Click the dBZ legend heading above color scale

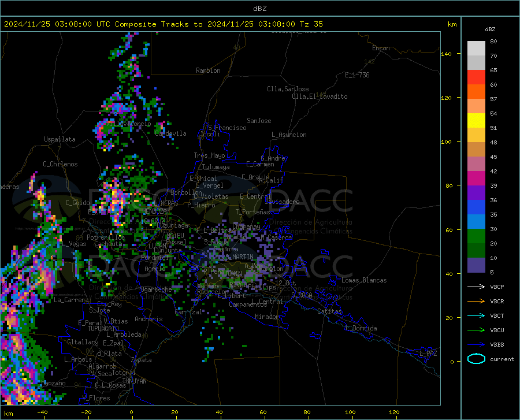(490, 29)
